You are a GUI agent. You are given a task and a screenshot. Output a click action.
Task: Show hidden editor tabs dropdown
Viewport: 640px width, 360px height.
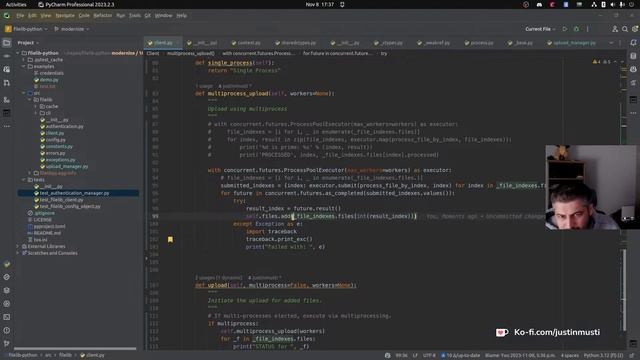pyautogui.click(x=611, y=42)
